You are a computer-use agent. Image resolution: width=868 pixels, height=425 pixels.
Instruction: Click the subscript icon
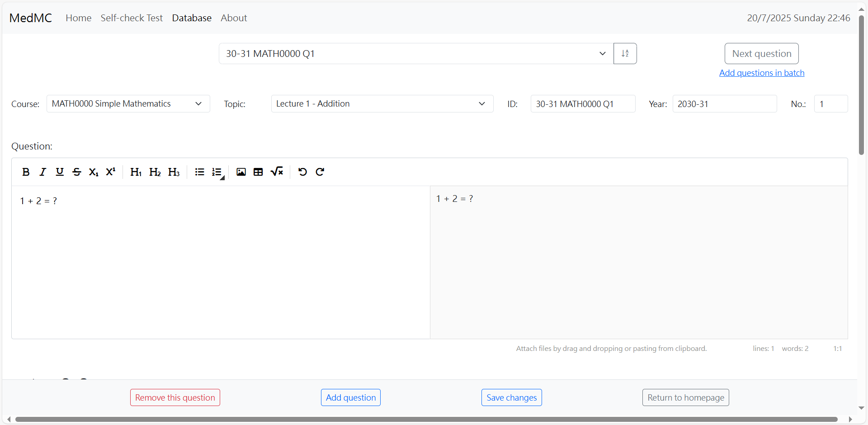[93, 172]
